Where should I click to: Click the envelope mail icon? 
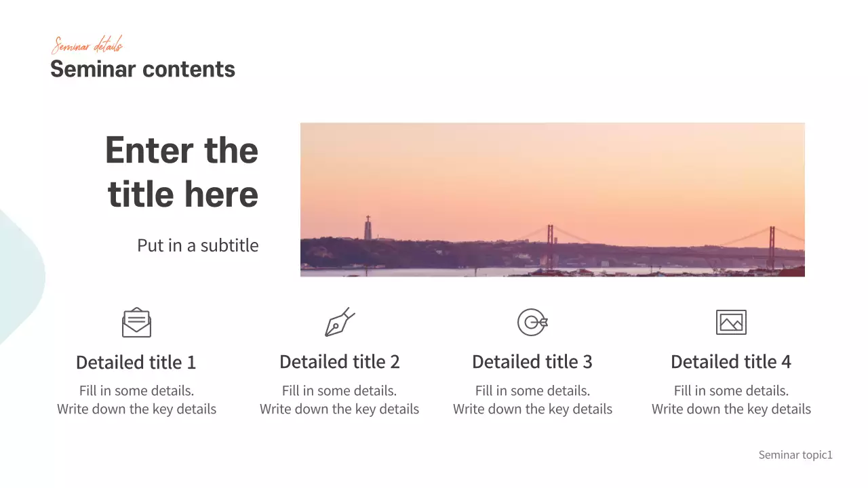[136, 323]
